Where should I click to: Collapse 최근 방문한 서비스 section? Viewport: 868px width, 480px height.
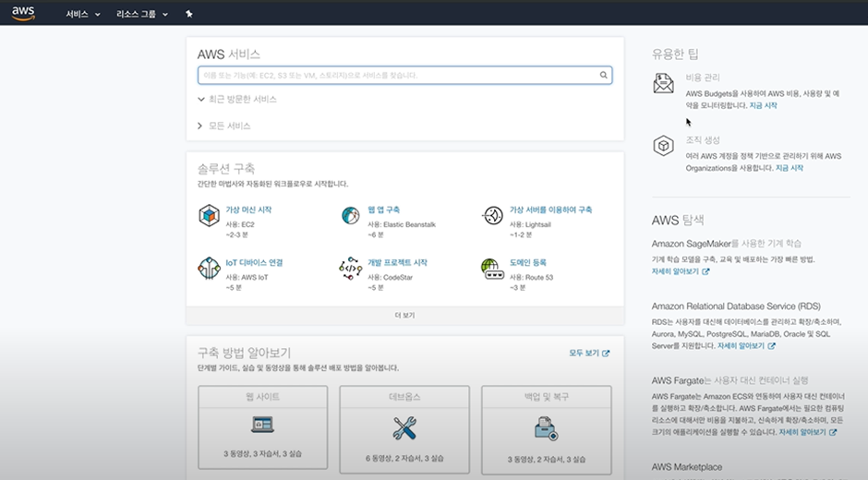(237, 99)
